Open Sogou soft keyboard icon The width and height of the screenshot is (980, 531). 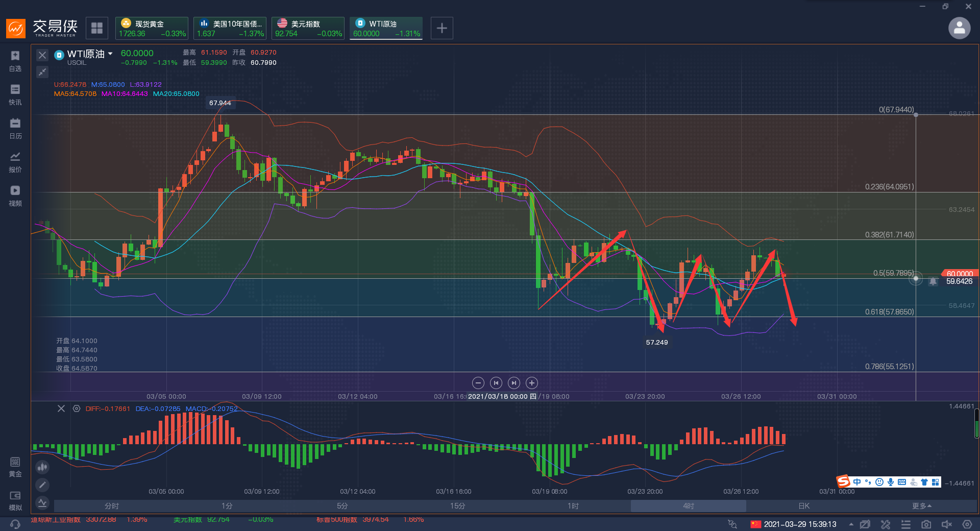click(902, 482)
